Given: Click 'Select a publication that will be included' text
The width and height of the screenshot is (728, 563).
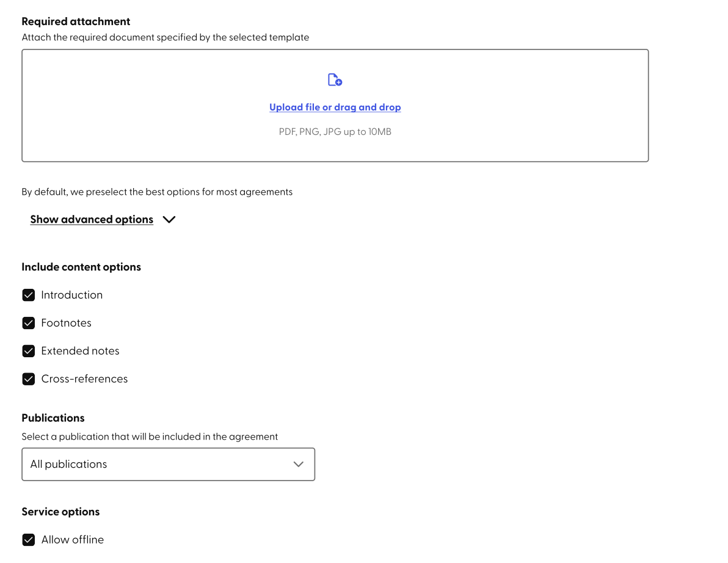Looking at the screenshot, I should (x=150, y=437).
